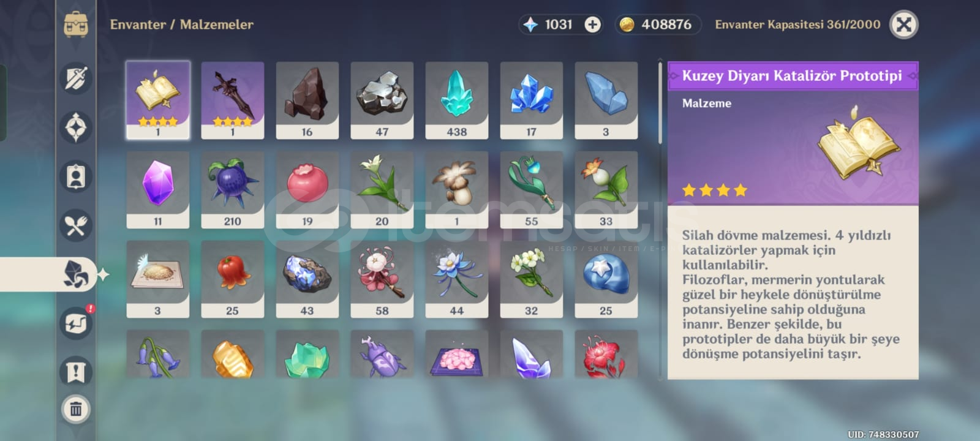This screenshot has width=980, height=441.
Task: Select the Iron Chunk stack of 16
Action: [307, 100]
